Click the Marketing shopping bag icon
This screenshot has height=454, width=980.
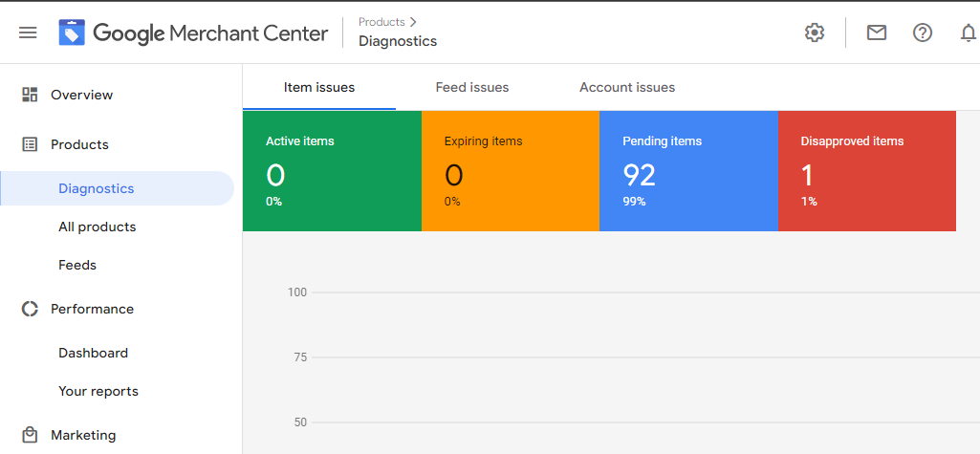point(30,434)
